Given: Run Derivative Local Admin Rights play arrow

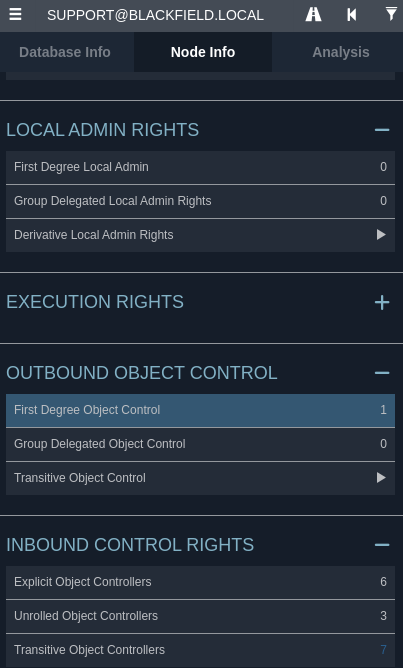Looking at the screenshot, I should click(381, 235).
